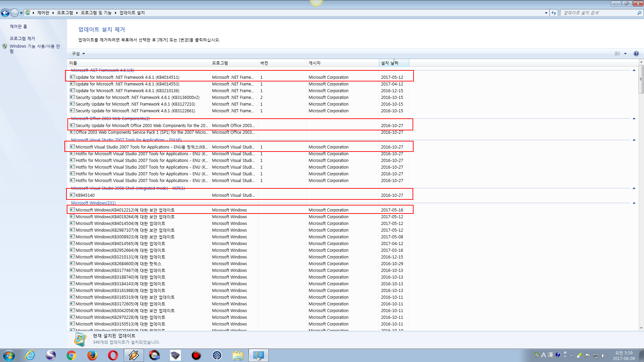Sort by the 프로그램 column header
Screen dimensions: 644x362
click(234, 63)
